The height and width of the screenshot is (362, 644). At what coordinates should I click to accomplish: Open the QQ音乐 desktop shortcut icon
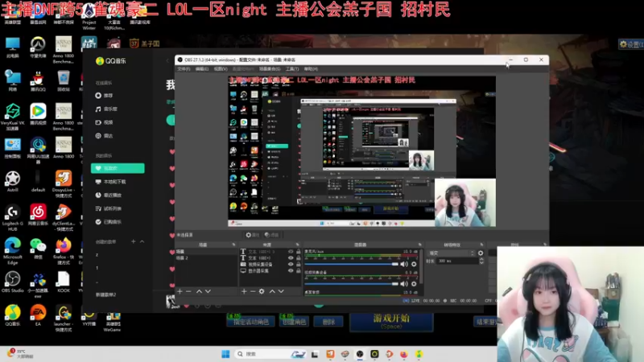coord(13,315)
